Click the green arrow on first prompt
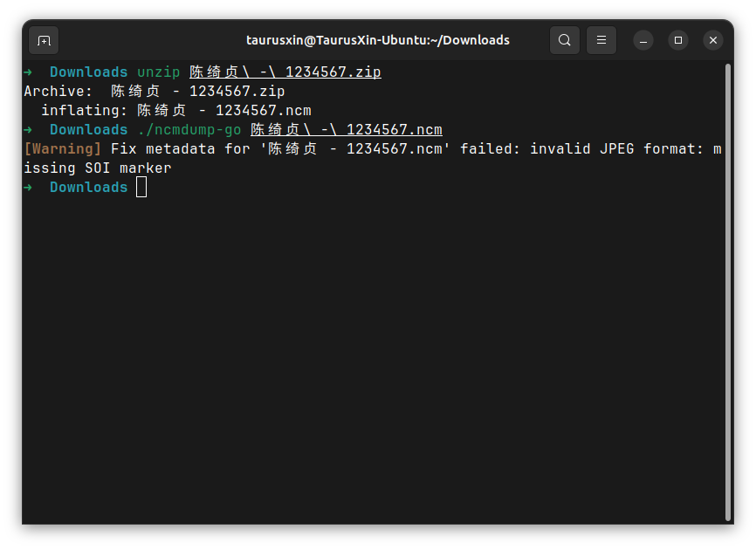 28,72
